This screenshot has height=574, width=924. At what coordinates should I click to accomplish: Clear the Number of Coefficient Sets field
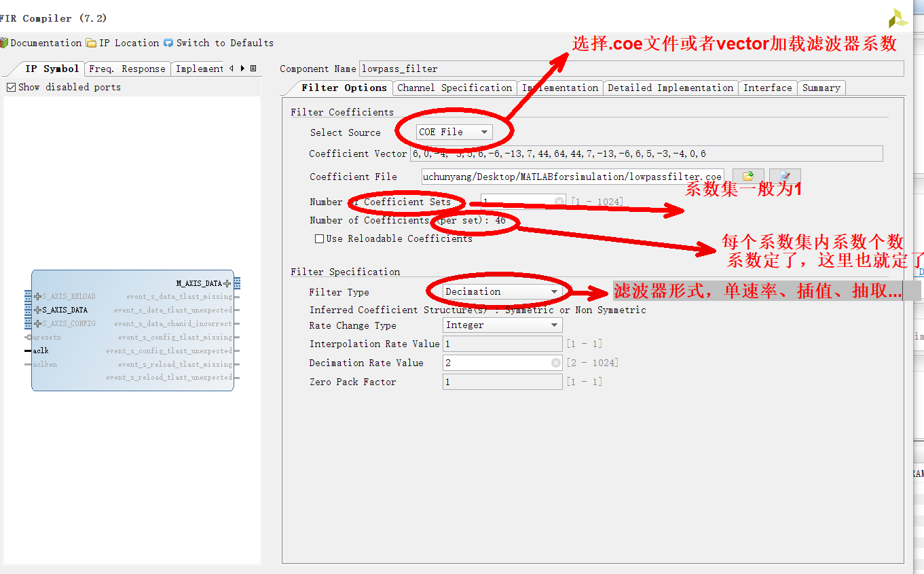tap(559, 202)
